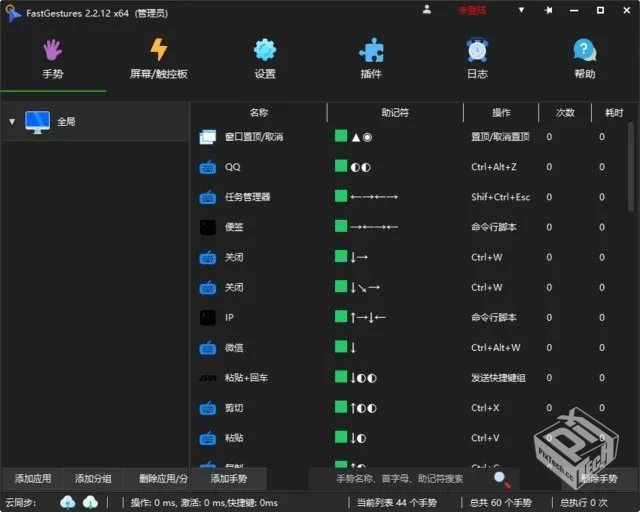Image resolution: width=640 pixels, height=512 pixels.
Task: Click the Ctrl+Alt+Z action cell
Action: [x=494, y=167]
